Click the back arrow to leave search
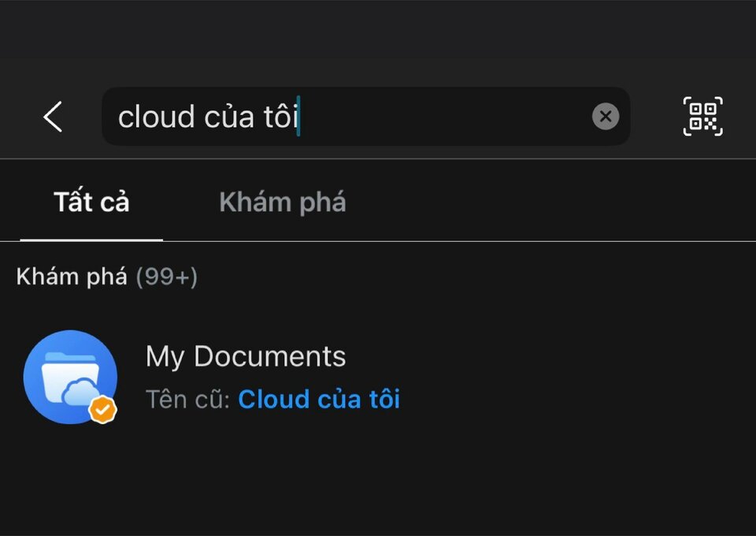The width and height of the screenshot is (756, 536). (x=52, y=116)
